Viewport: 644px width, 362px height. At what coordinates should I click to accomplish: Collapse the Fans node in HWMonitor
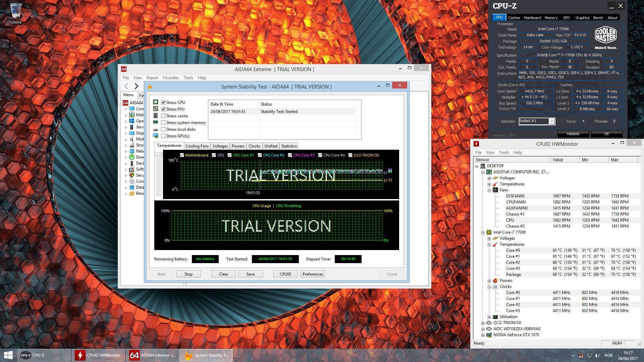(489, 190)
